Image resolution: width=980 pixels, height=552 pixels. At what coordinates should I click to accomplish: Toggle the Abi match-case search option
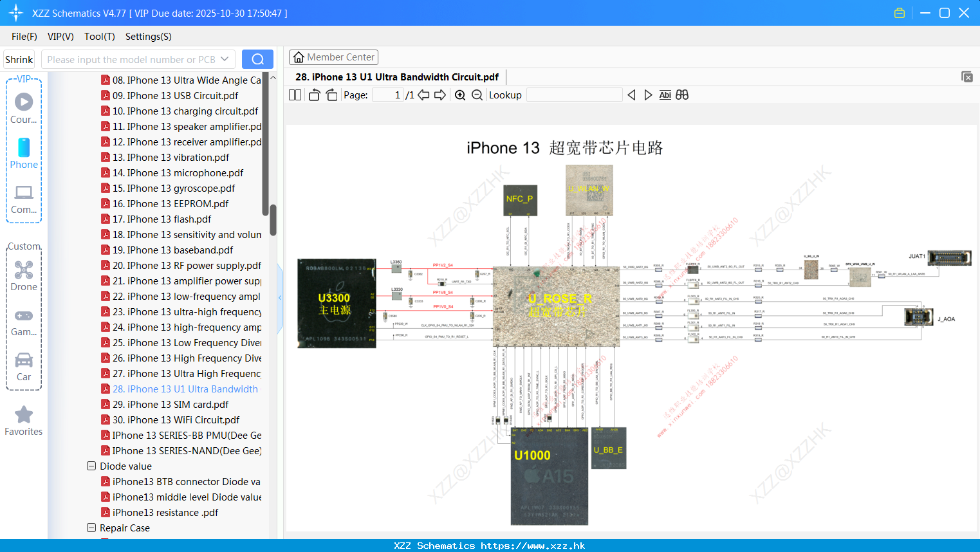[x=665, y=95]
